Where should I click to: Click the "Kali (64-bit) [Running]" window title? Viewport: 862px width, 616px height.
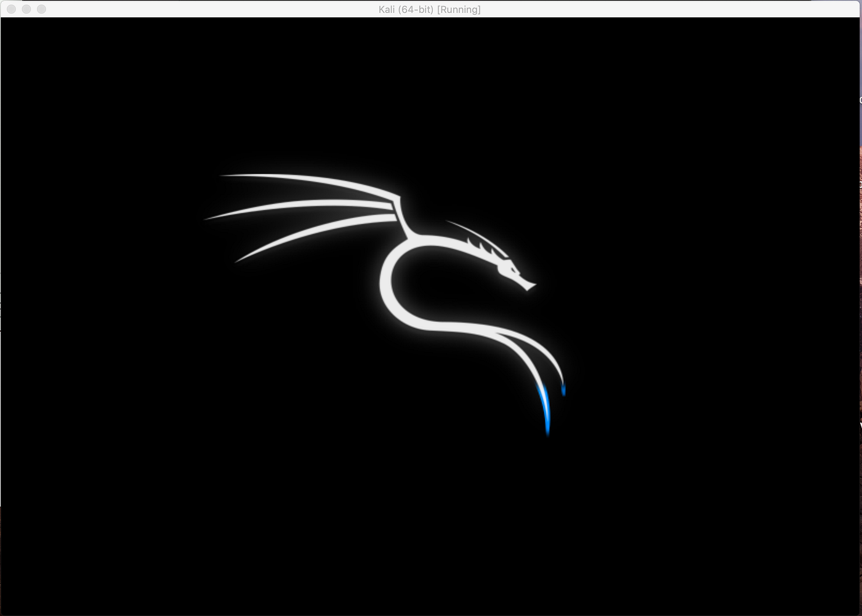[x=429, y=9]
